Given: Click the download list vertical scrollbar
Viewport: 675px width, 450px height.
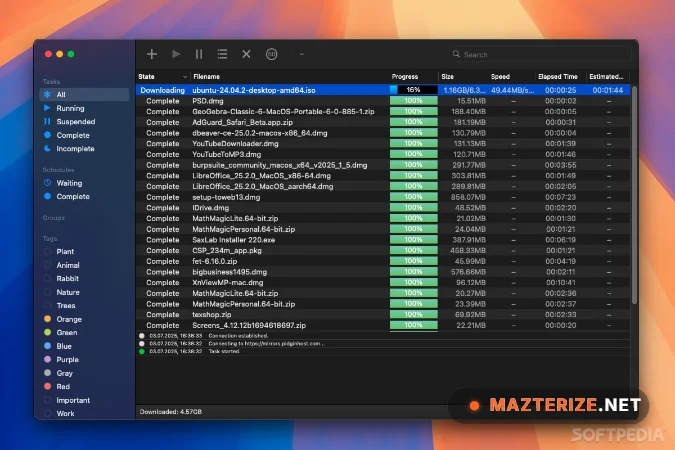Looking at the screenshot, I should [x=634, y=196].
